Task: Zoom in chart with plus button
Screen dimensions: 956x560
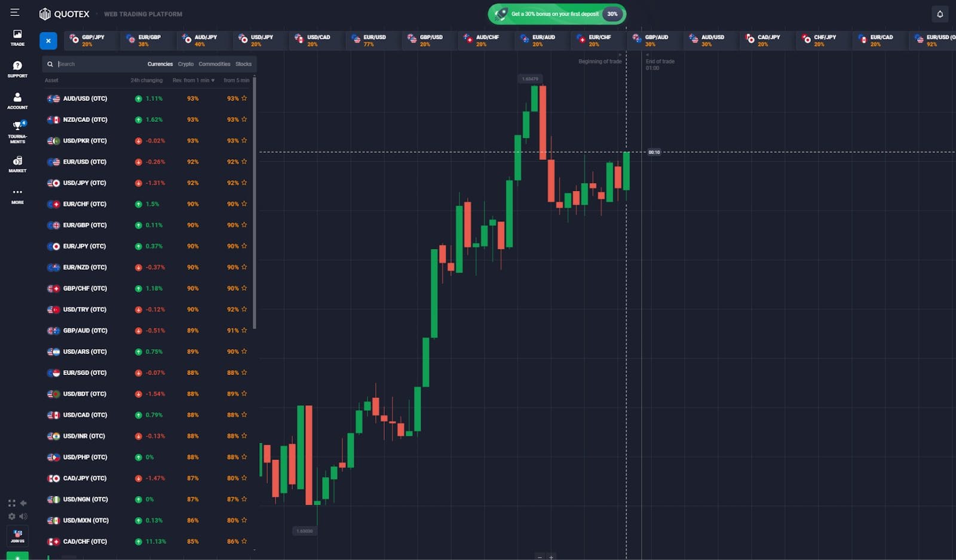Action: tap(551, 556)
